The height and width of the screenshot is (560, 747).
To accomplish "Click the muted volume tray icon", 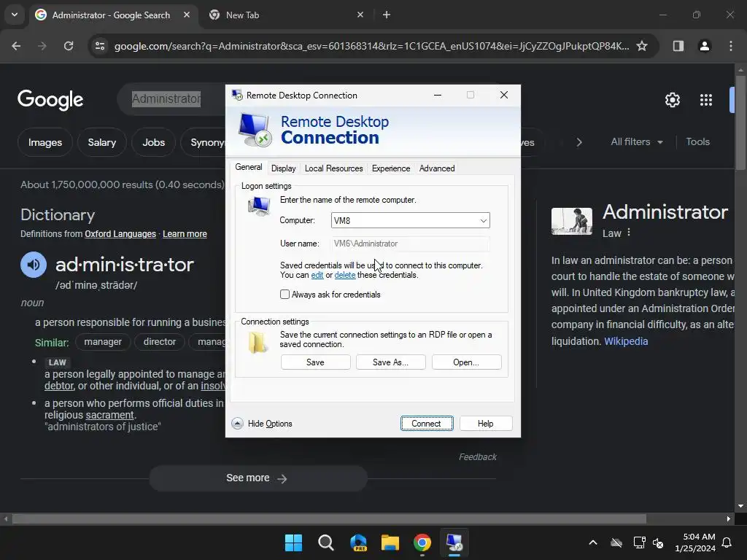I will (x=658, y=542).
